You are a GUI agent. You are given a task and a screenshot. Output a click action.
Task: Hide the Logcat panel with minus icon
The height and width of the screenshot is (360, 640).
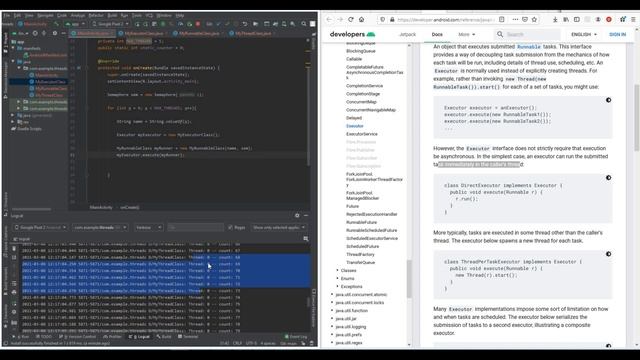coord(306,216)
